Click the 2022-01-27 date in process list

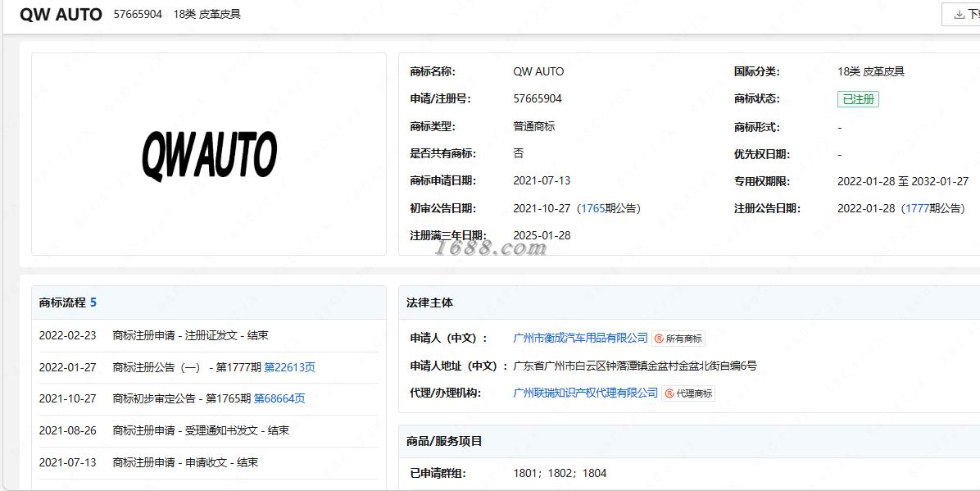67,367
